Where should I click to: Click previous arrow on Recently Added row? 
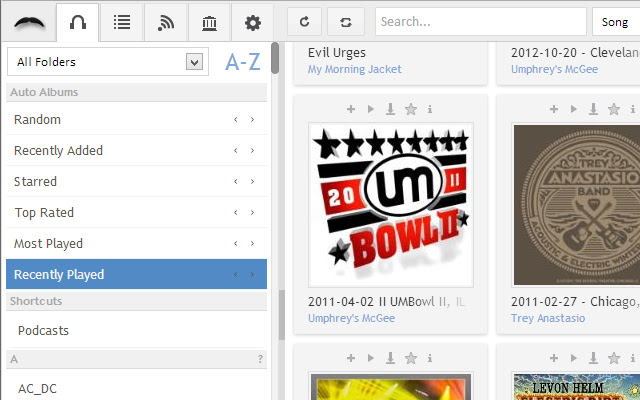(x=236, y=151)
